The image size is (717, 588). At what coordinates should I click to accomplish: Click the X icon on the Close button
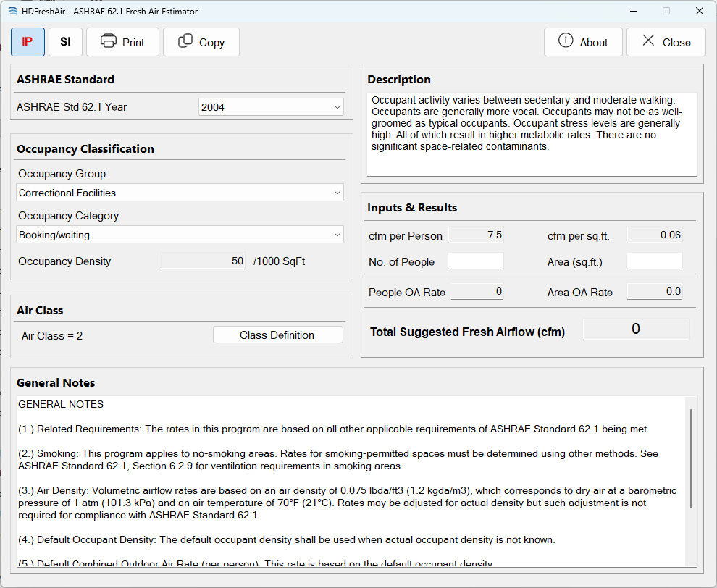648,41
